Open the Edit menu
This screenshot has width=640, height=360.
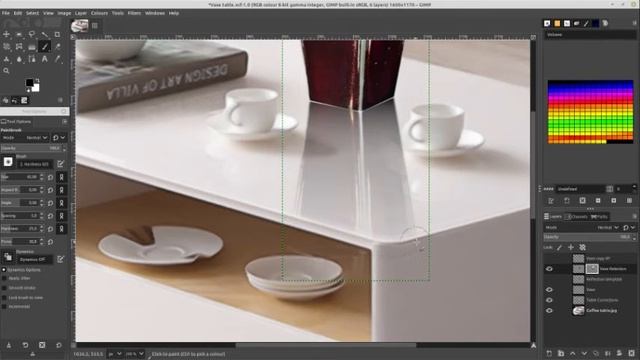click(18, 13)
